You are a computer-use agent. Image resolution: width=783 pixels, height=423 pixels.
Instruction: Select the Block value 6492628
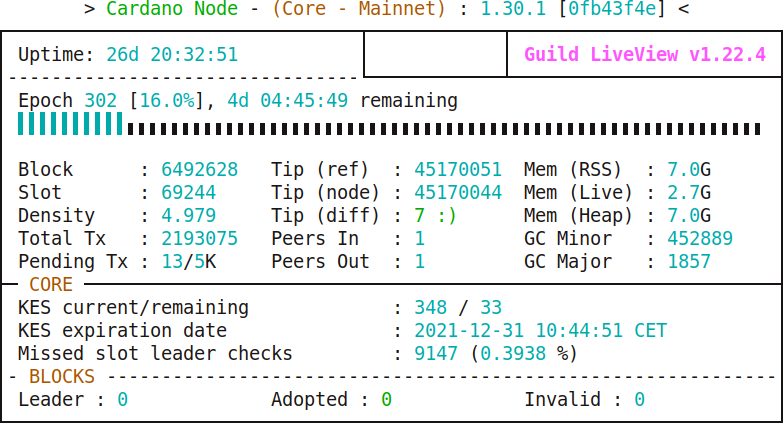(x=200, y=170)
